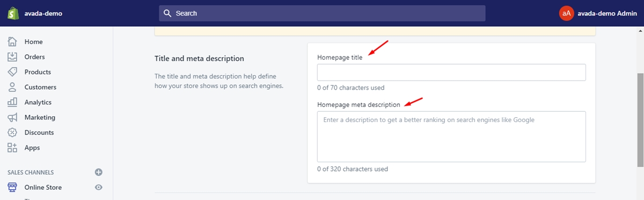This screenshot has width=644, height=200.
Task: Click the Discounts badge icon
Action: point(12,132)
